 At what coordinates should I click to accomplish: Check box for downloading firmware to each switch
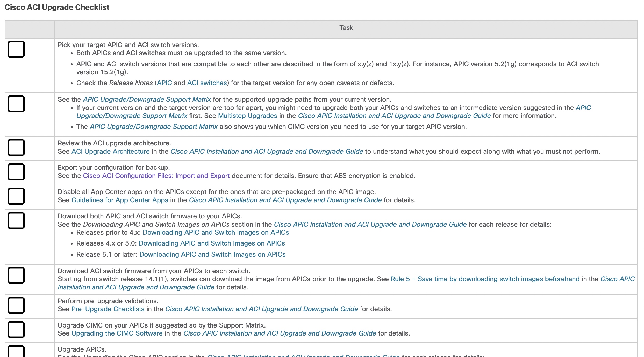[16, 275]
